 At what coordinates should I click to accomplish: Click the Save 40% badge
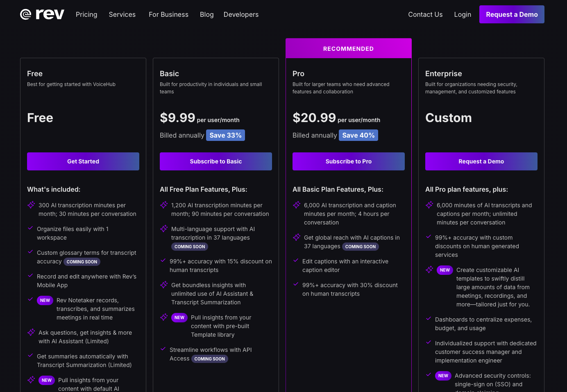click(x=358, y=135)
